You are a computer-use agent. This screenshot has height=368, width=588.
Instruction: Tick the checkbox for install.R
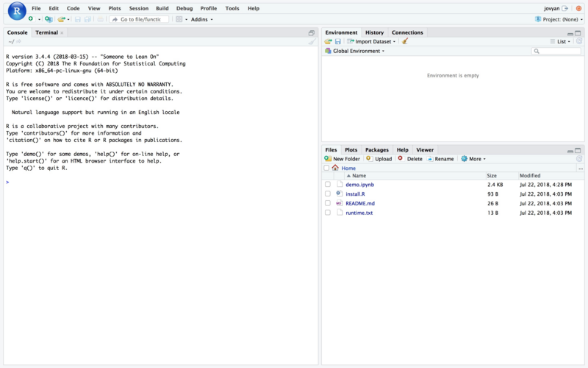pos(327,194)
